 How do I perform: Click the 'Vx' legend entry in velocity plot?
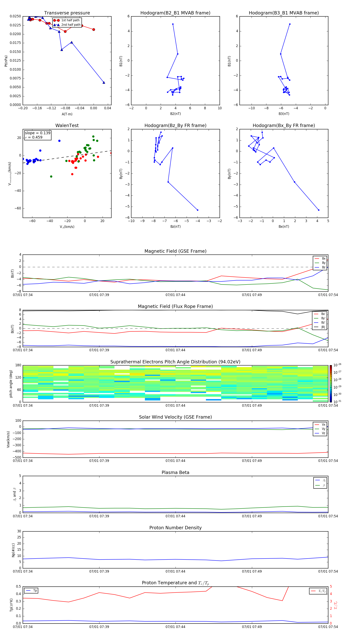320,424
